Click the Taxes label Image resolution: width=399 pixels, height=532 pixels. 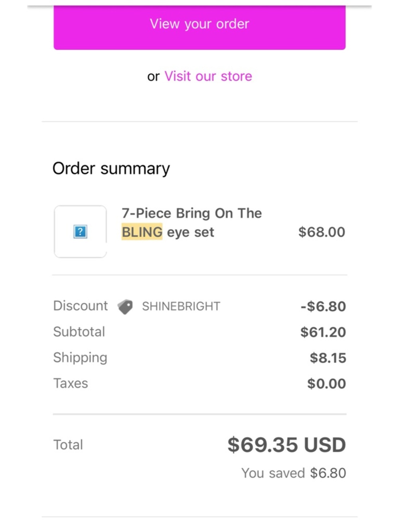tap(71, 383)
